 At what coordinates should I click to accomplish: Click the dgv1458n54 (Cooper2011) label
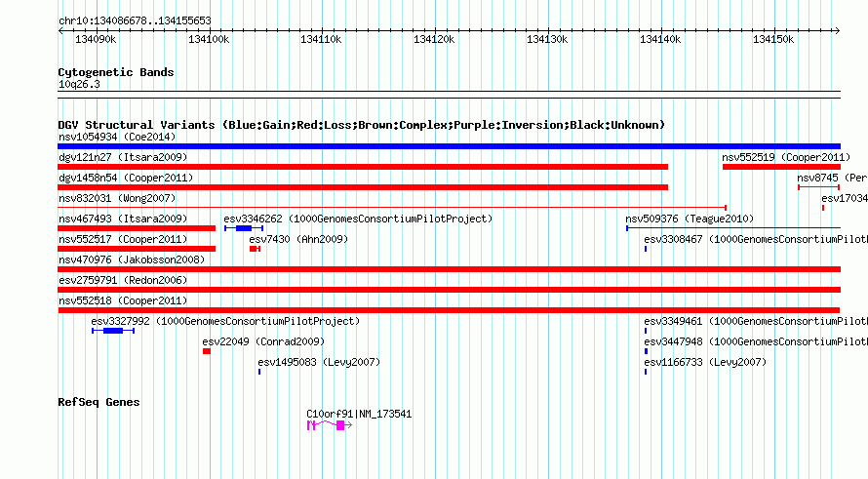(x=126, y=178)
